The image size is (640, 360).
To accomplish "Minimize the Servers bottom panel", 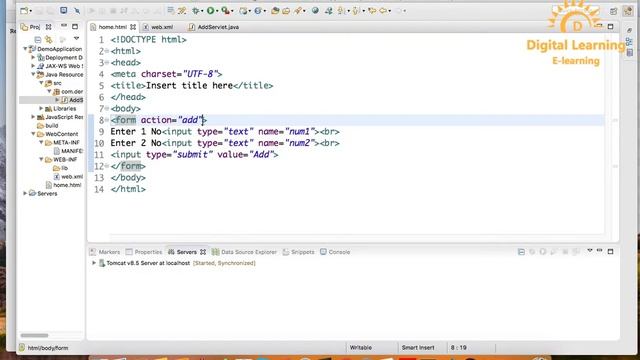I will (x=600, y=251).
